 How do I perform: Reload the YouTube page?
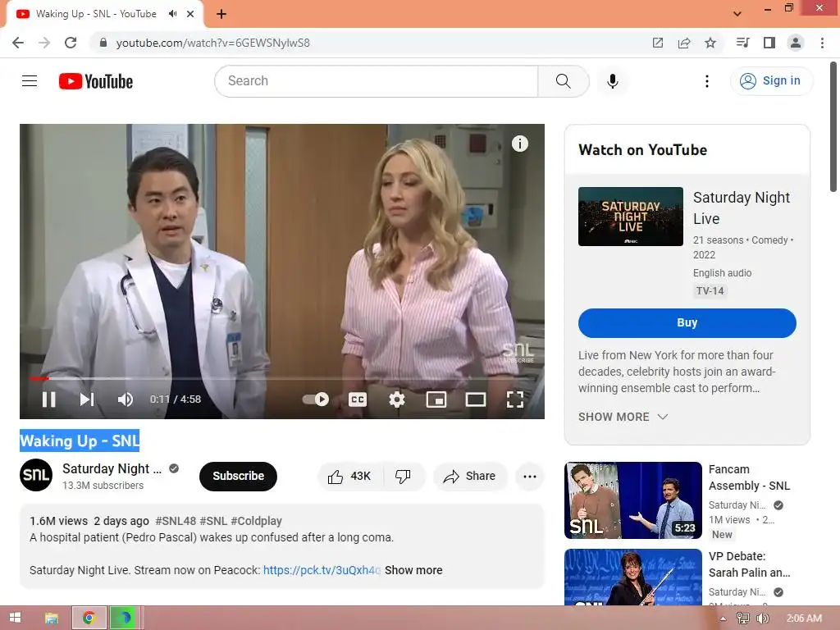(x=71, y=43)
